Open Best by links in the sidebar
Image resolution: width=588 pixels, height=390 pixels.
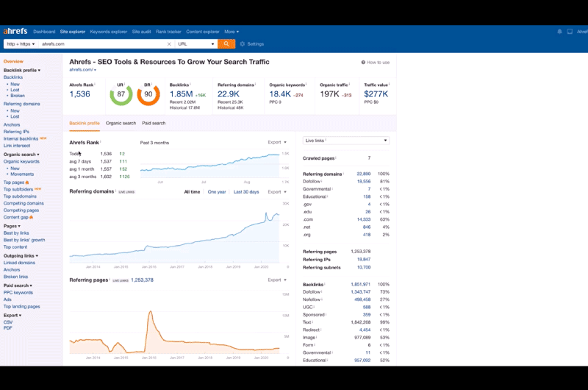(16, 233)
